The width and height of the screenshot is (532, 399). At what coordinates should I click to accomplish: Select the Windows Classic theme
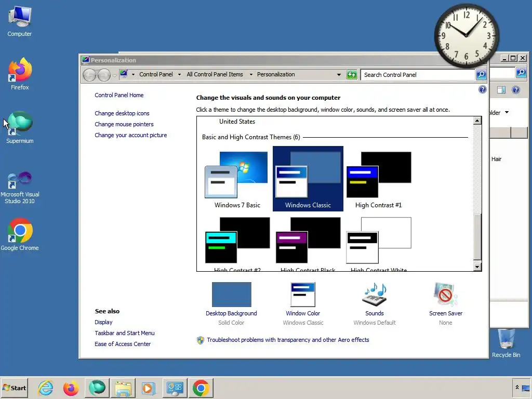tap(308, 179)
